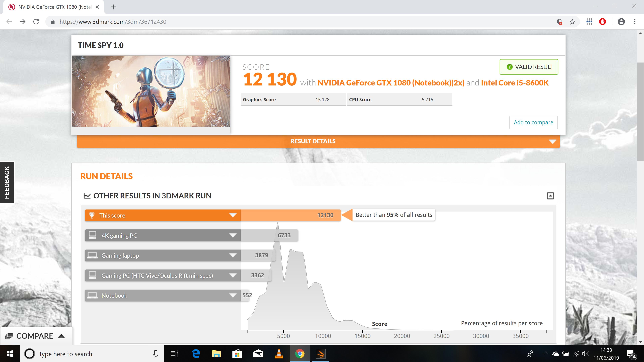644x362 pixels.
Task: Click the browser forward arrow
Action: (23, 22)
